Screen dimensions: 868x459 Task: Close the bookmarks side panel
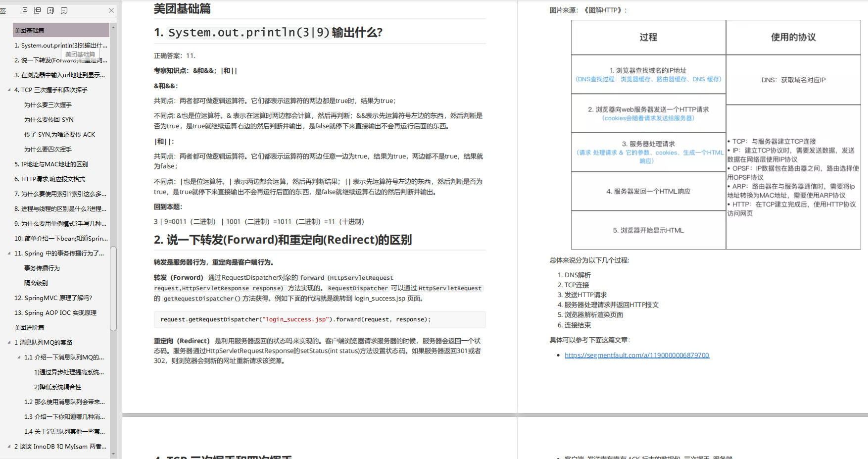pyautogui.click(x=111, y=10)
